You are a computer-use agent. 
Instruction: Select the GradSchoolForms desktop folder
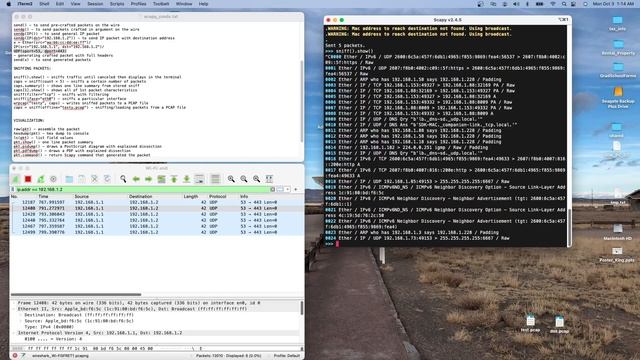point(618,69)
